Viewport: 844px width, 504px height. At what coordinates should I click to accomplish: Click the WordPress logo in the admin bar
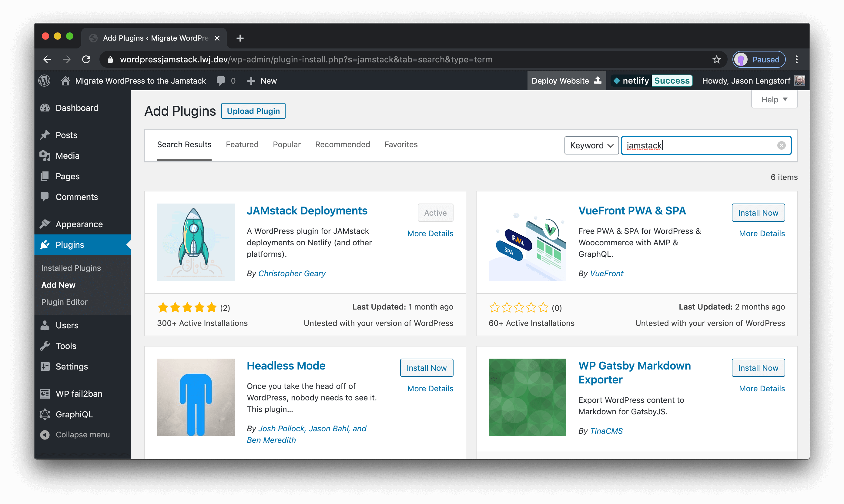tap(44, 81)
